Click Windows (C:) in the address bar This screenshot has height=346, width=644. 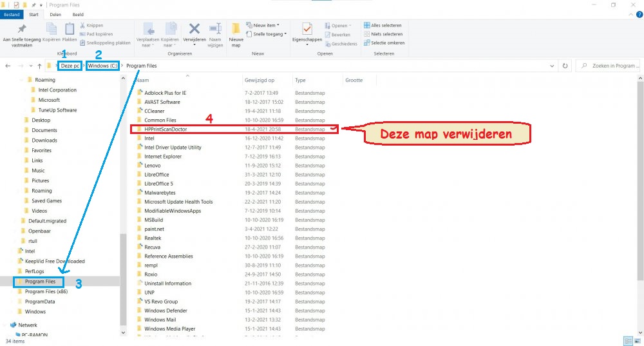coord(102,66)
